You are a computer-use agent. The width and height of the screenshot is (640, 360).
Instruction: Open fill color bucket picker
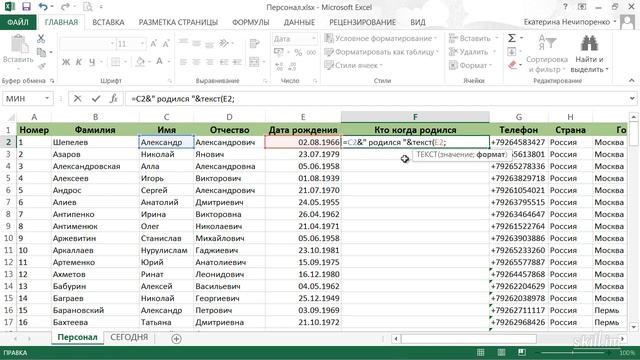(140, 62)
